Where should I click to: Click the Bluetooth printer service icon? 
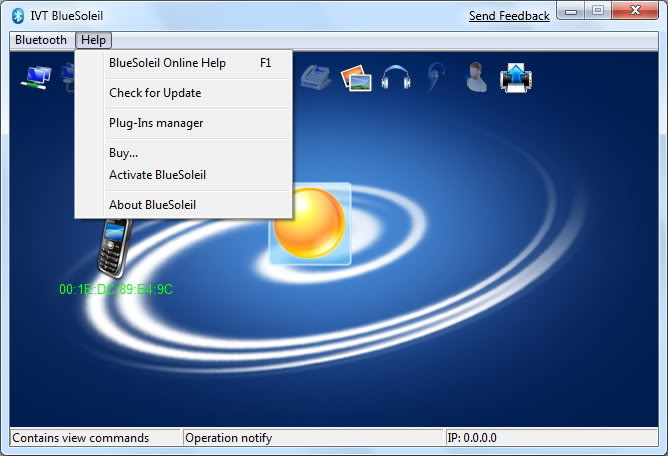pos(516,78)
